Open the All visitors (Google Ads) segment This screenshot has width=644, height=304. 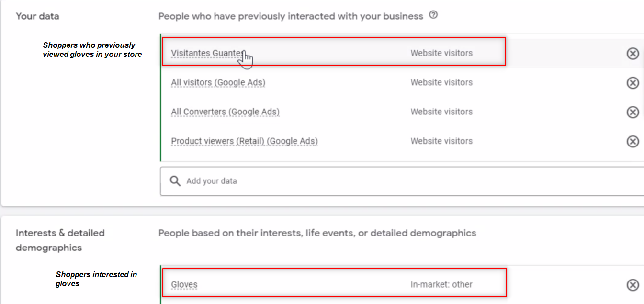(218, 82)
